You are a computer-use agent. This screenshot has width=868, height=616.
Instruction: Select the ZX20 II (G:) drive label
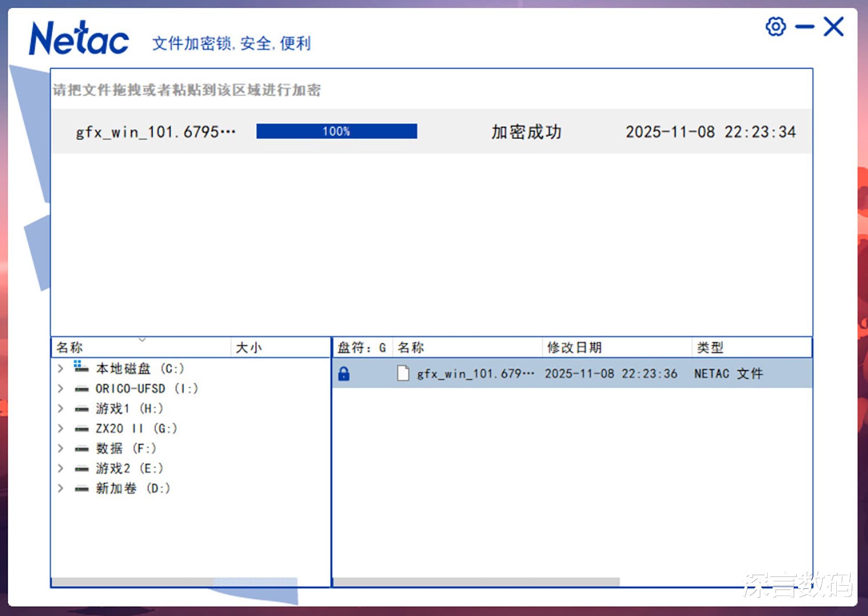tap(136, 429)
